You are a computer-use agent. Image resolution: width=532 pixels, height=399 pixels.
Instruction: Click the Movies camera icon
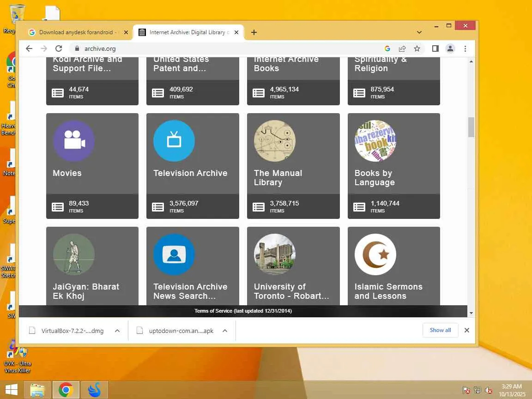73,140
